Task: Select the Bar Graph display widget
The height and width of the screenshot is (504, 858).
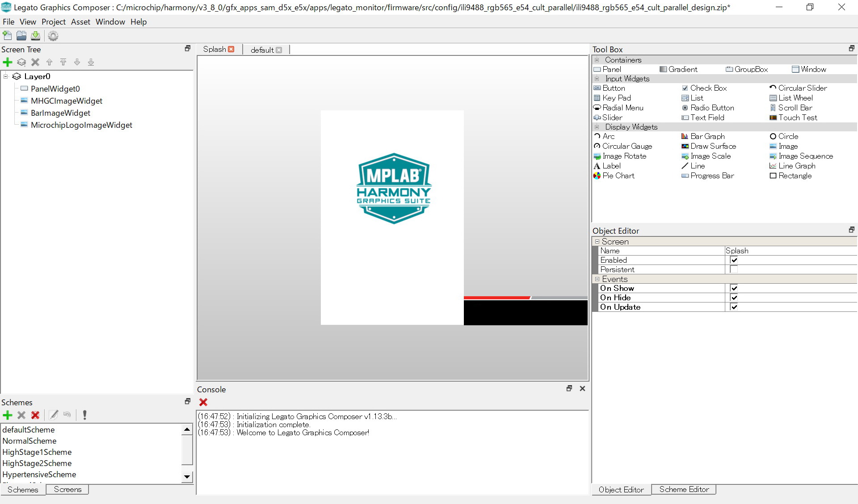Action: tap(703, 136)
